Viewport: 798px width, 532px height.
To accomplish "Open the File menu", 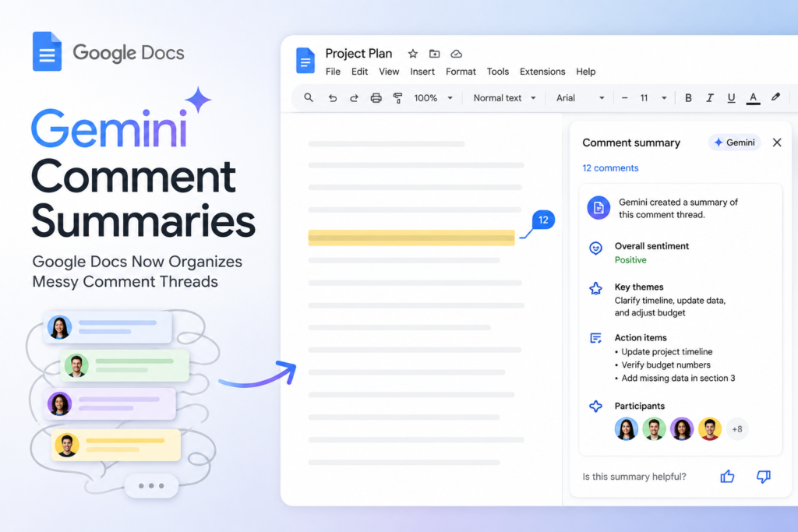I will click(x=333, y=72).
